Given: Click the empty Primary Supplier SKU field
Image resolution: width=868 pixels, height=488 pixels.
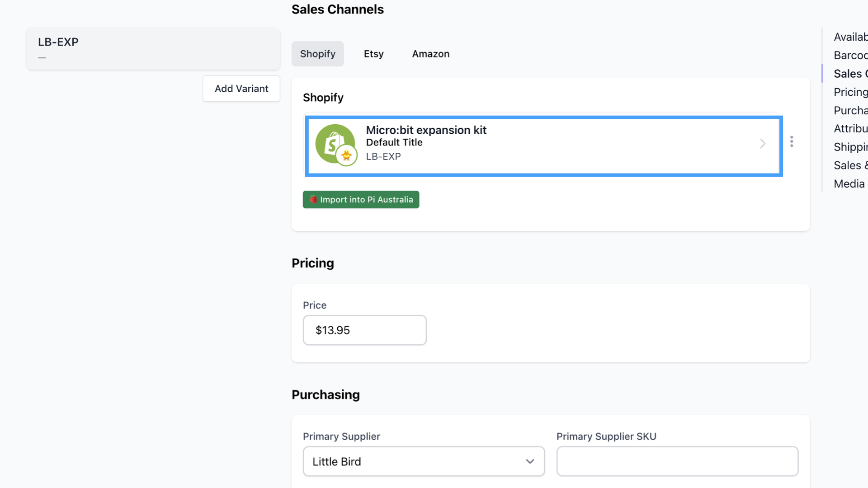Looking at the screenshot, I should coord(677,461).
